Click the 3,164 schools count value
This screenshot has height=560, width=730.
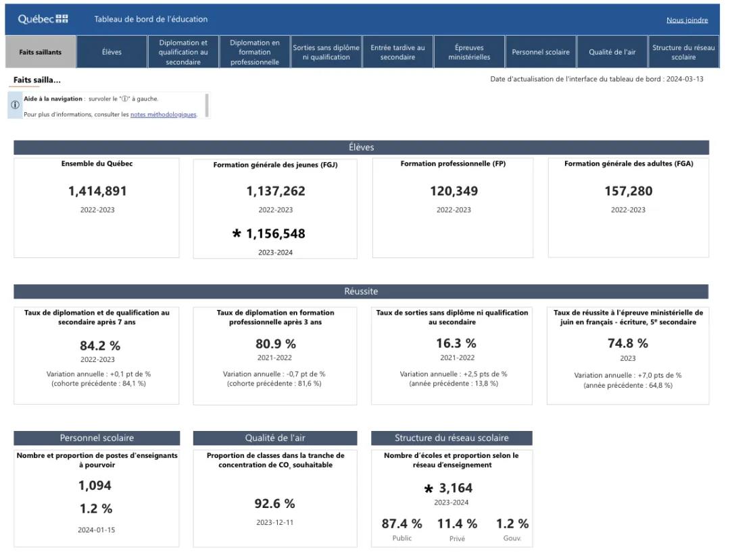(456, 488)
